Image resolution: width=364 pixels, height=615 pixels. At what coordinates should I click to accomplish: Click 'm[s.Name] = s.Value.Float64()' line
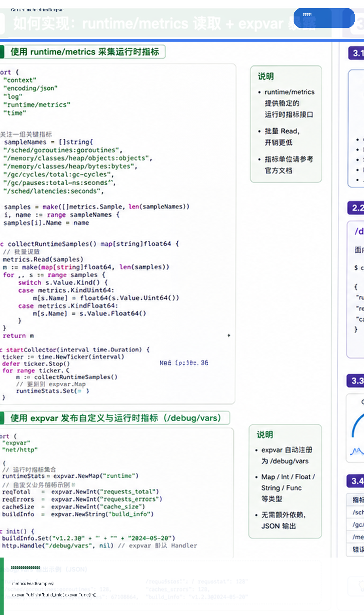[x=89, y=313]
